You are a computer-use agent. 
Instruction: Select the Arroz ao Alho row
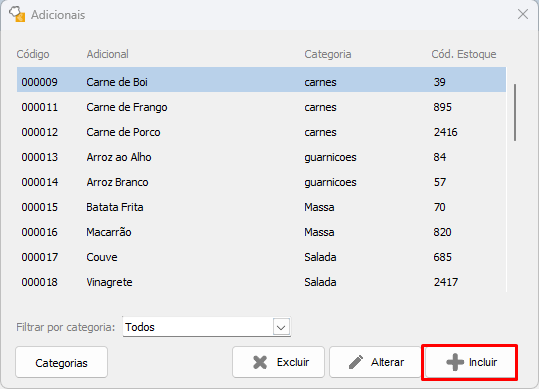tap(261, 157)
